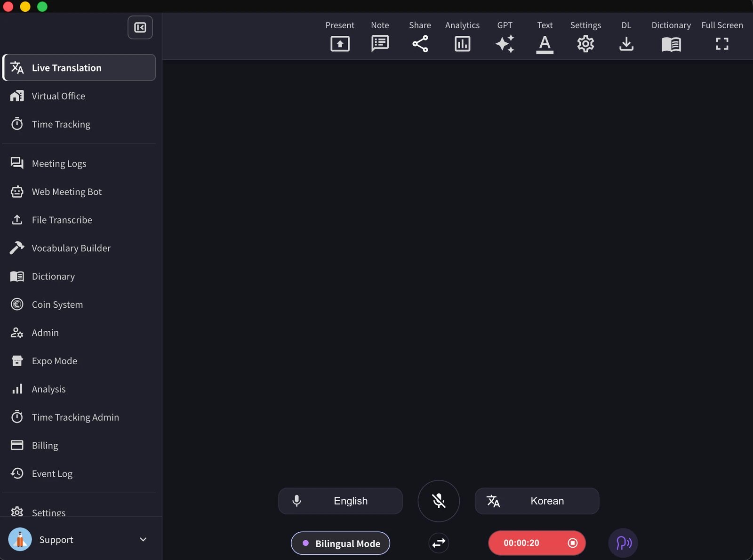
Task: Open Meeting Logs in the sidebar
Action: pos(79,163)
